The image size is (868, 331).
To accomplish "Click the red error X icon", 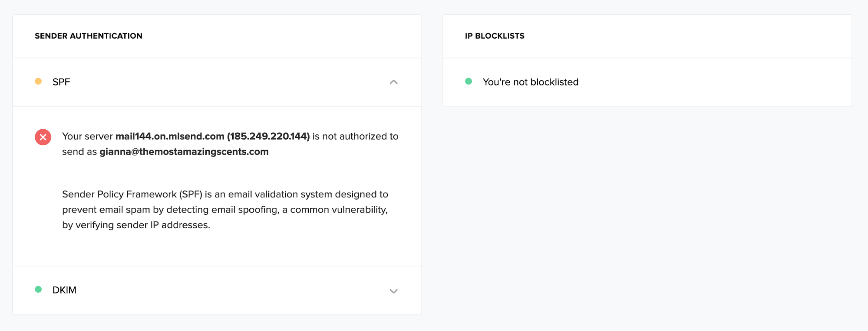I will click(43, 137).
